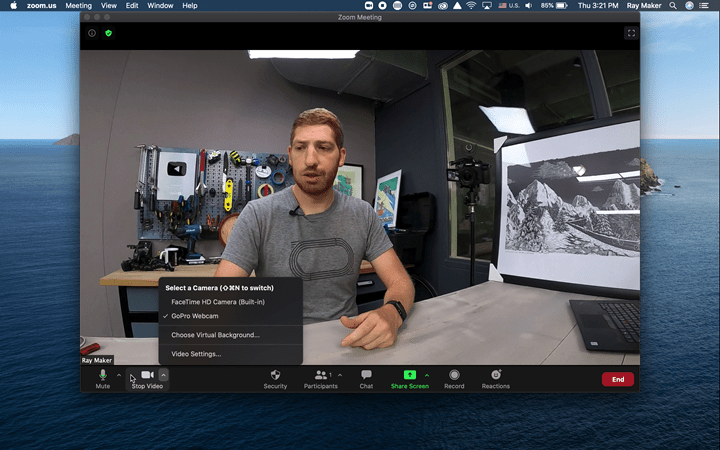Screen dimensions: 720x450
Task: End the meeting
Action: tap(618, 379)
